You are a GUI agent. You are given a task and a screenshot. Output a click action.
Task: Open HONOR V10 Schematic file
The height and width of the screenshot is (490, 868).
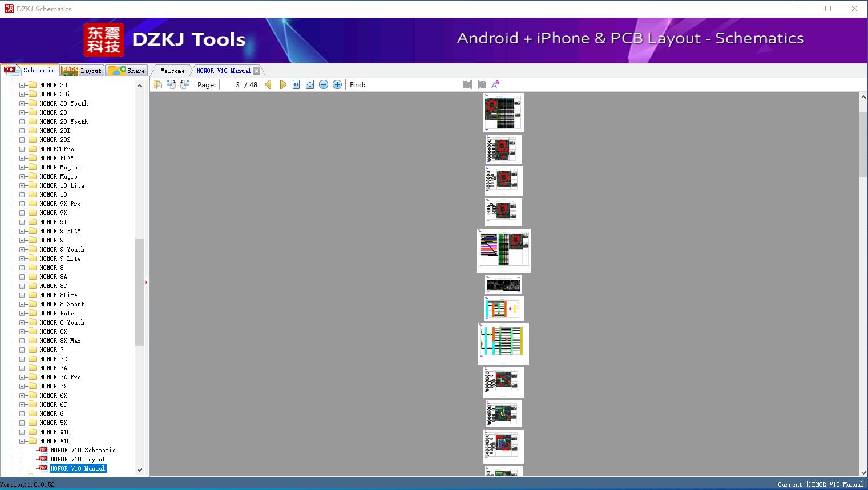83,450
